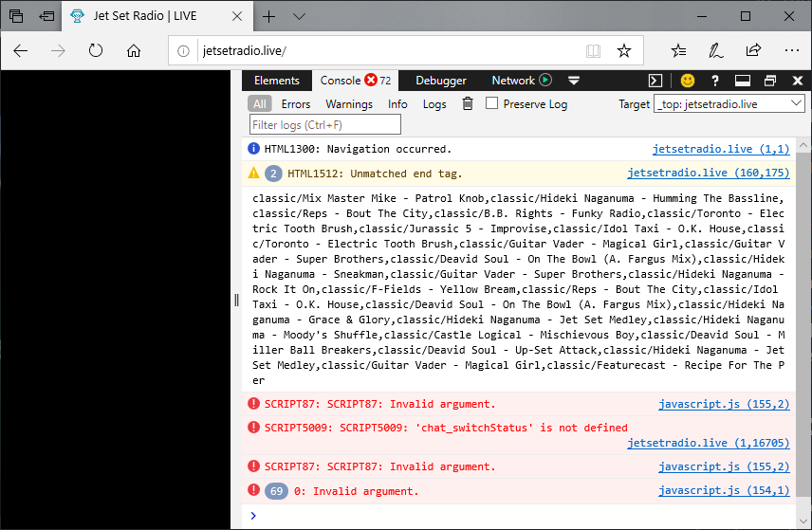
Task: Click the Filter logs input field
Action: pyautogui.click(x=325, y=125)
